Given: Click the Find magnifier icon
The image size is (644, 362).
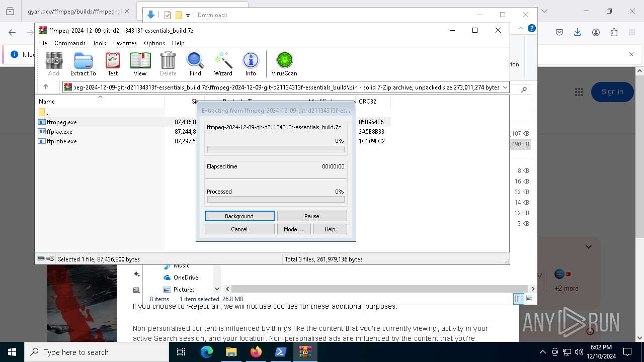Looking at the screenshot, I should pos(195,64).
